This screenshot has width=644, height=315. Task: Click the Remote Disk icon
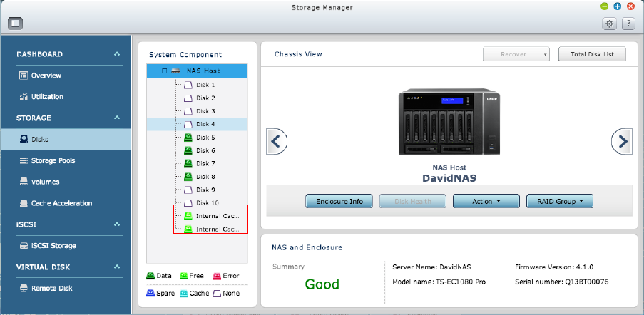(24, 289)
